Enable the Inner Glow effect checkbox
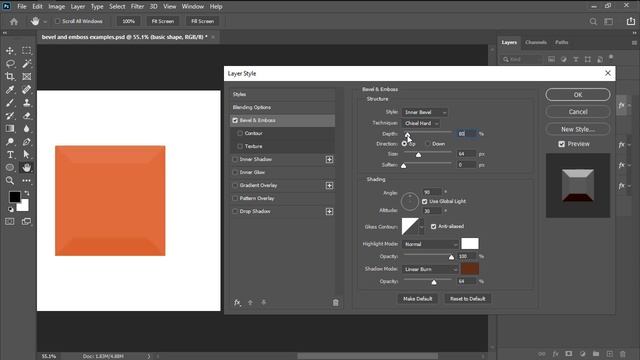 235,172
